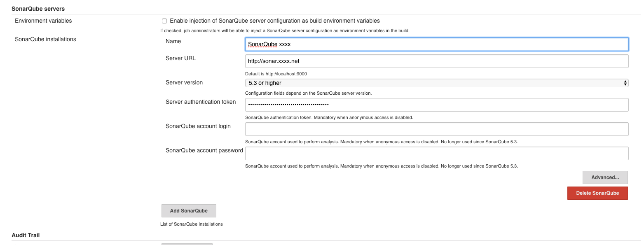This screenshot has height=245, width=644.
Task: Click the 'Server version' field label
Action: coord(184,82)
